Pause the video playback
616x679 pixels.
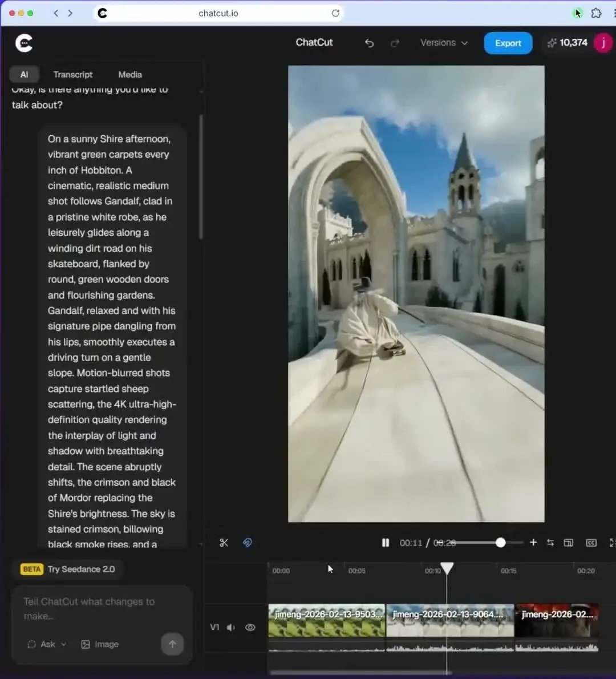click(385, 543)
